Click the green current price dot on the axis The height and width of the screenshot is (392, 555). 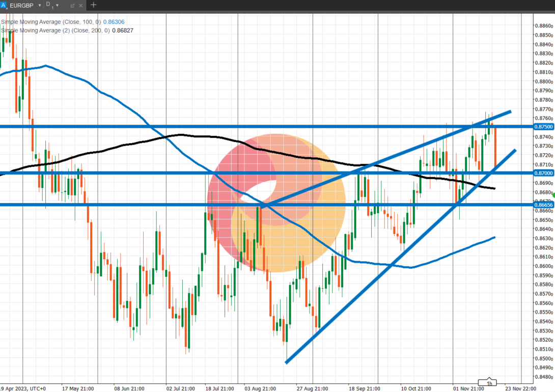(x=553, y=195)
